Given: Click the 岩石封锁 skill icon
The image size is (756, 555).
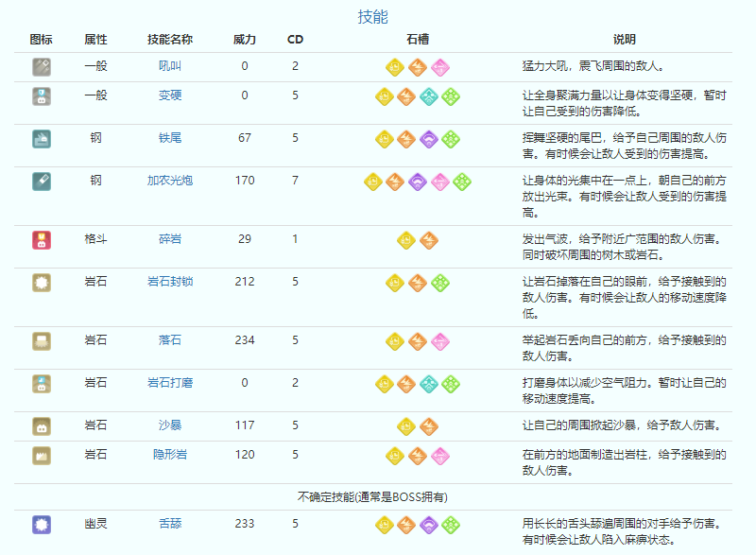Looking at the screenshot, I should [42, 283].
